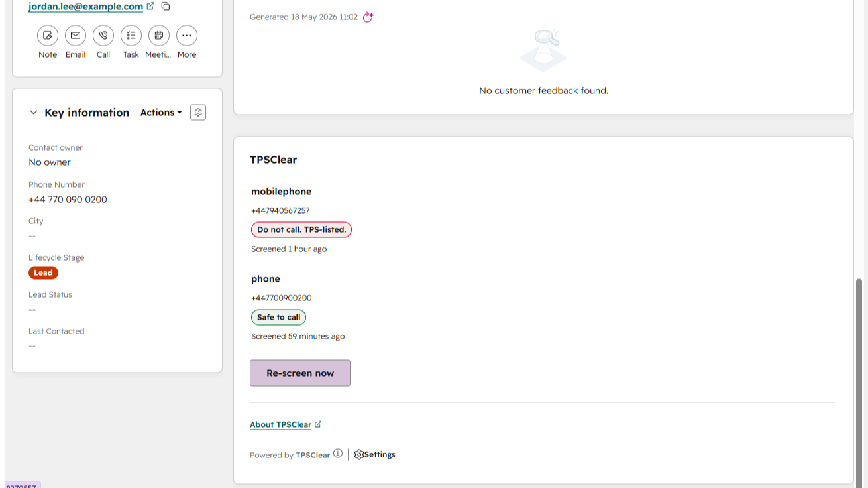Click the info icon beside Powered by TPSClear
868x488 pixels.
(338, 454)
